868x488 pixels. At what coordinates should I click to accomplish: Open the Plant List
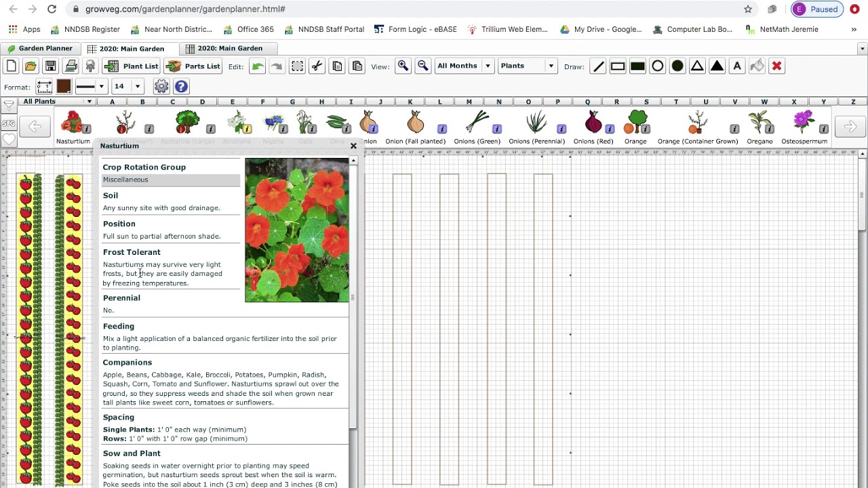pos(132,66)
